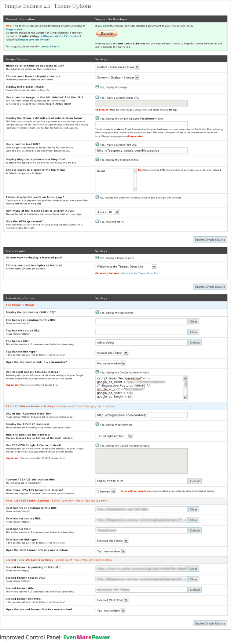Open the '2 banners' count dropdown
Viewport: 231px width, 644px height.
pos(106,491)
